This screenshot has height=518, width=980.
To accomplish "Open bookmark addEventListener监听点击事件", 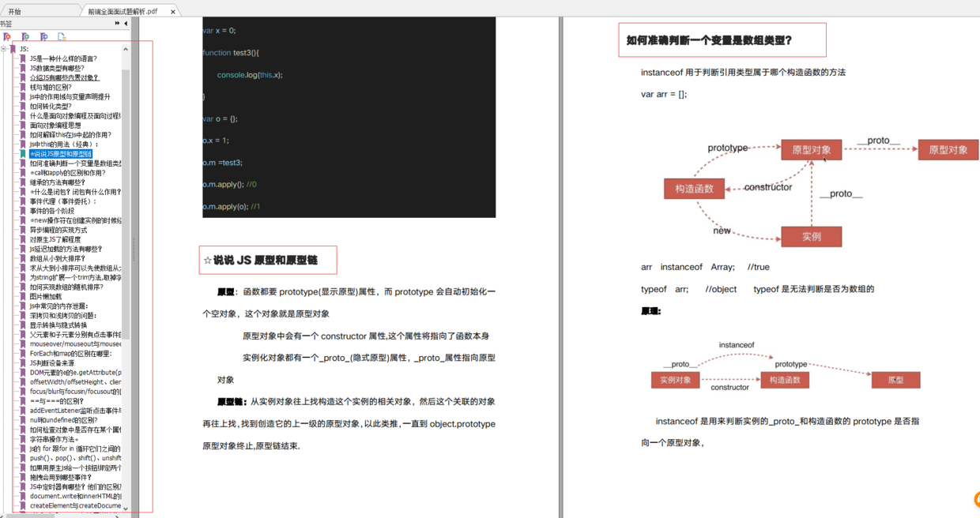I will point(76,411).
